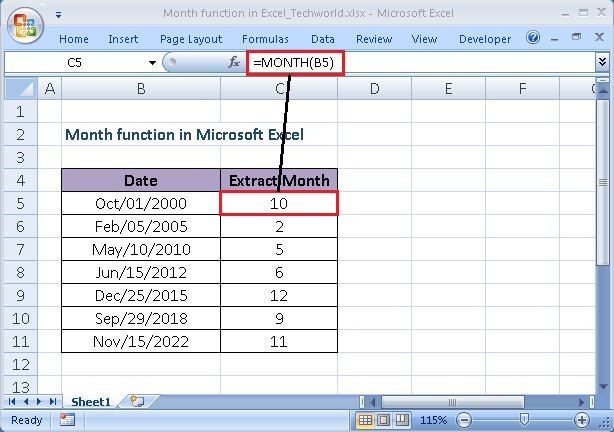This screenshot has height=432, width=614.
Task: Go to last sheet navigation arrow
Action: [53, 401]
